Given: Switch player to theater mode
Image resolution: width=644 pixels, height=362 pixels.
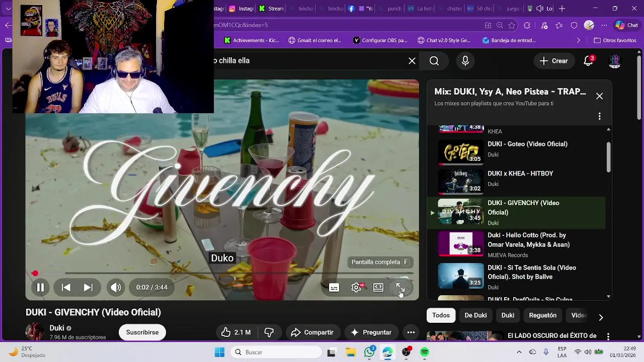Looking at the screenshot, I should click(x=378, y=288).
